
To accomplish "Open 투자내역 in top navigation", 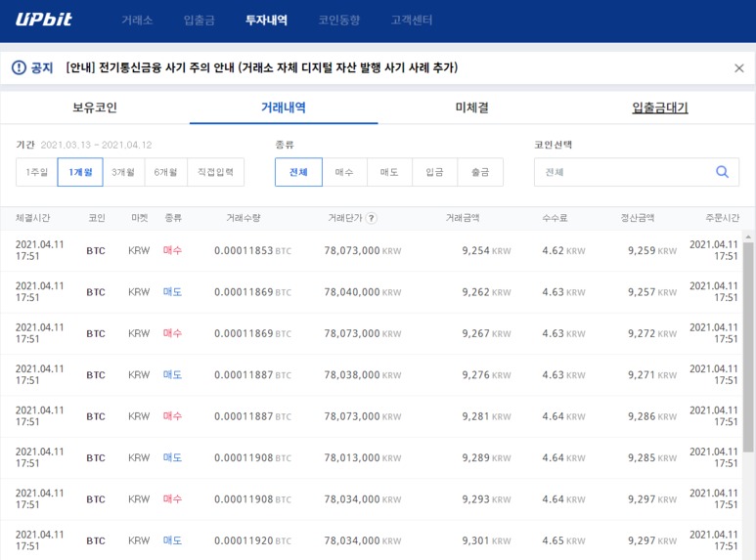I will [x=267, y=20].
